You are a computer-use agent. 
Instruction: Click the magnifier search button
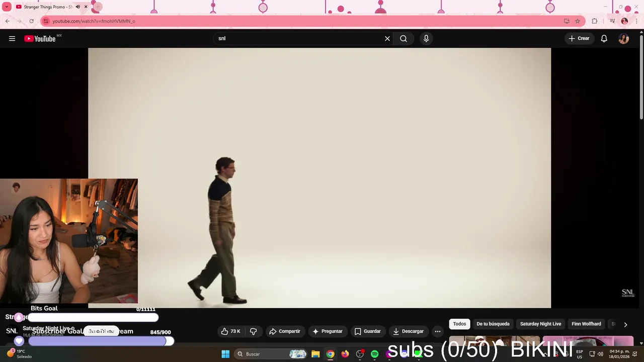coord(404,39)
